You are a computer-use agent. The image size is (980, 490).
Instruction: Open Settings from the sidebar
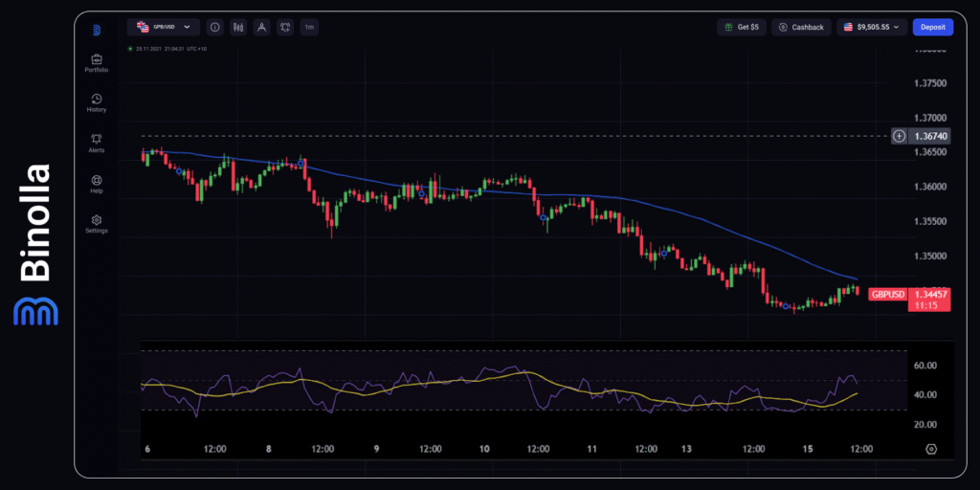coord(97,223)
